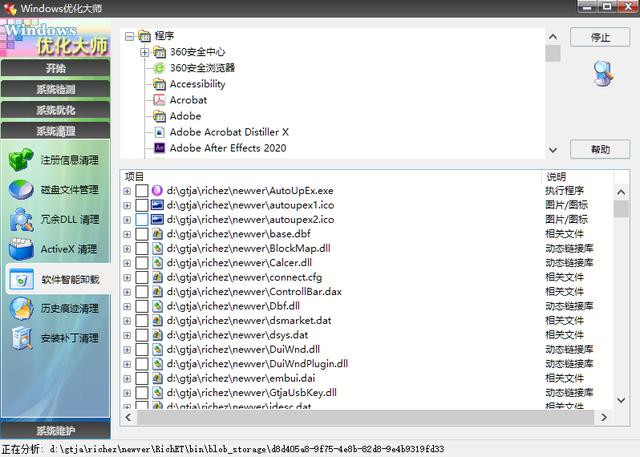The width and height of the screenshot is (640, 457).
Task: Click the 360安全中心 folder icon
Action: pyautogui.click(x=159, y=52)
